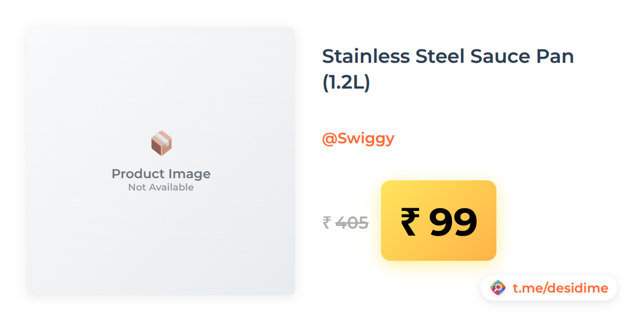Image resolution: width=644 pixels, height=322 pixels.
Task: Select the Stainless Steel Sauce Pan title
Action: 448,56
